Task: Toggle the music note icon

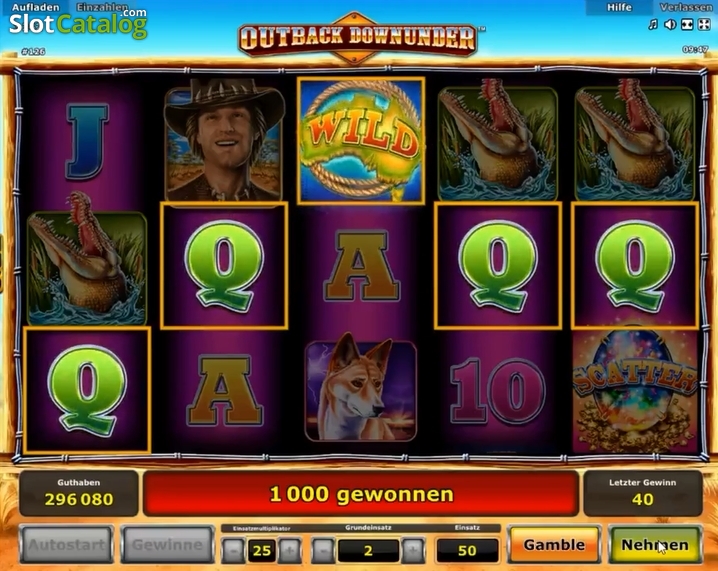Action: [653, 25]
